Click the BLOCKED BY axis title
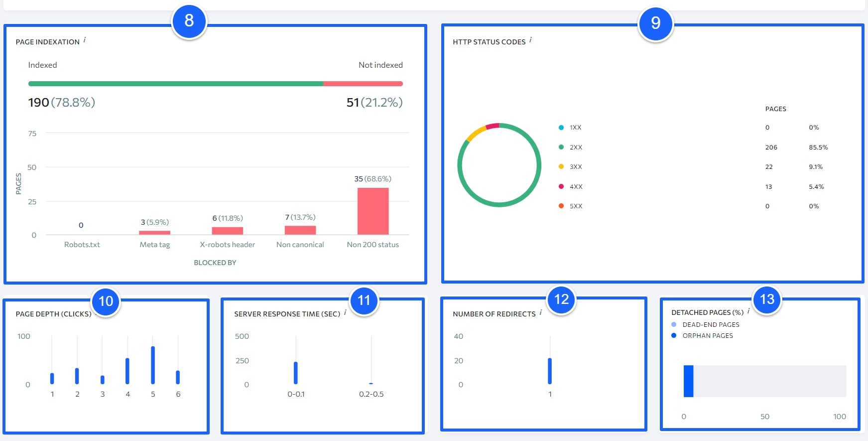Viewport: 868px width, 441px height. coord(215,263)
